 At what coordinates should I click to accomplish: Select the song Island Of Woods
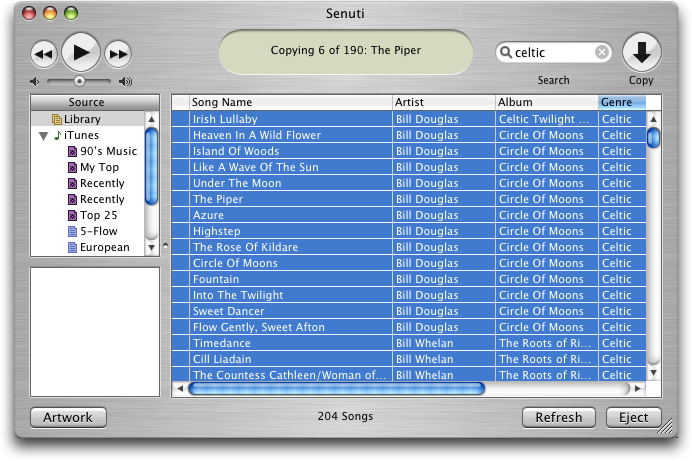tap(236, 151)
